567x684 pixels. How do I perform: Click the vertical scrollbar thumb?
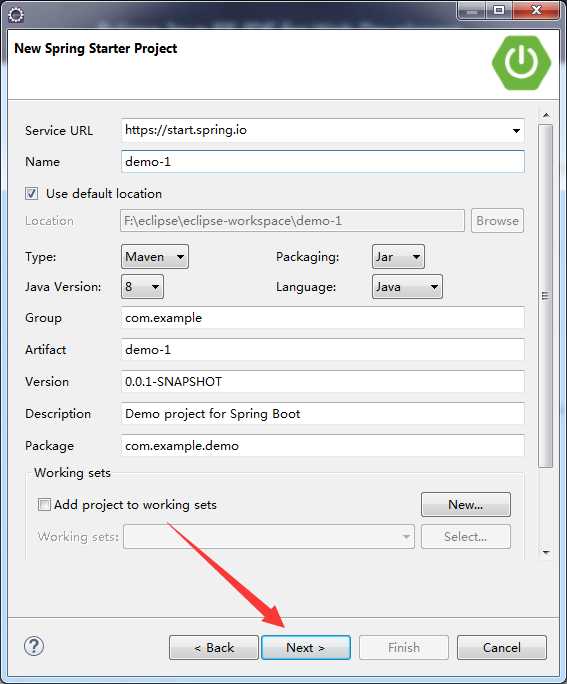(x=546, y=296)
